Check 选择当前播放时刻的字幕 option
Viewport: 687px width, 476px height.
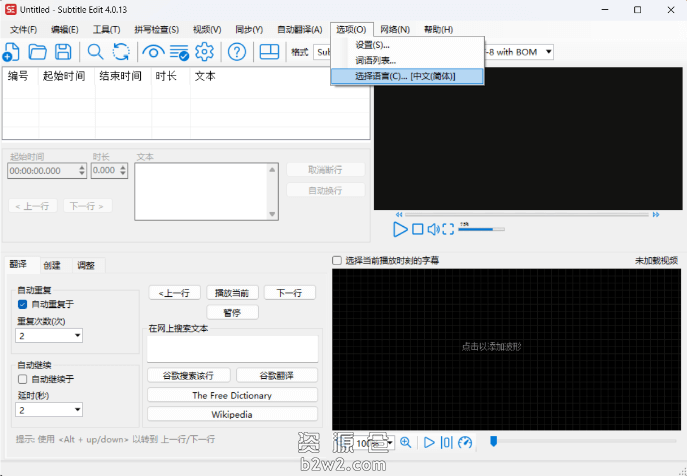click(x=337, y=260)
